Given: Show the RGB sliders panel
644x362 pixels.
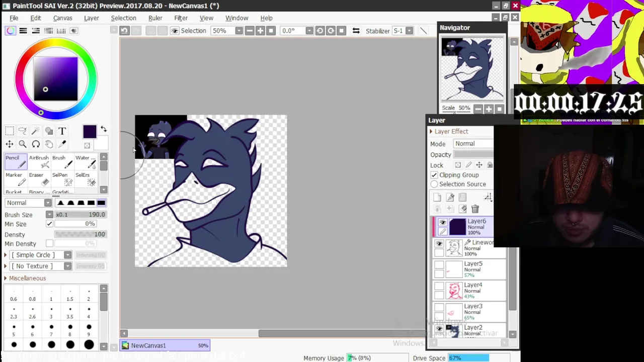Looking at the screenshot, I should tap(23, 31).
